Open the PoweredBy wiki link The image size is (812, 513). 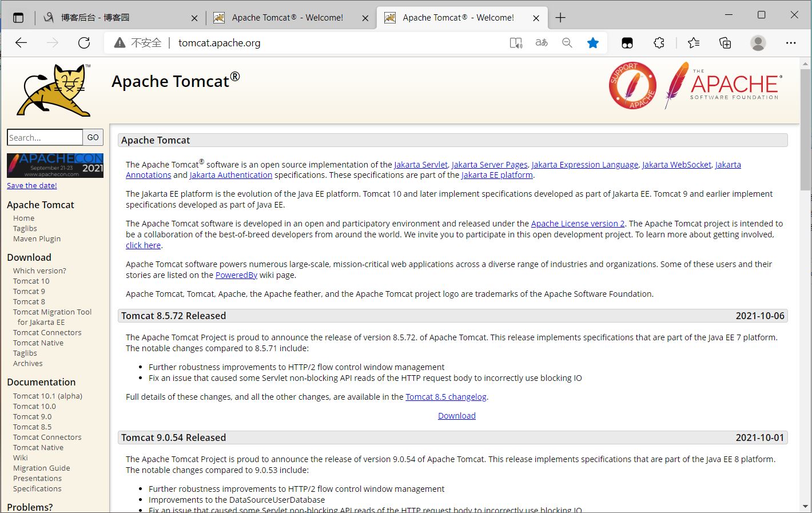(236, 275)
